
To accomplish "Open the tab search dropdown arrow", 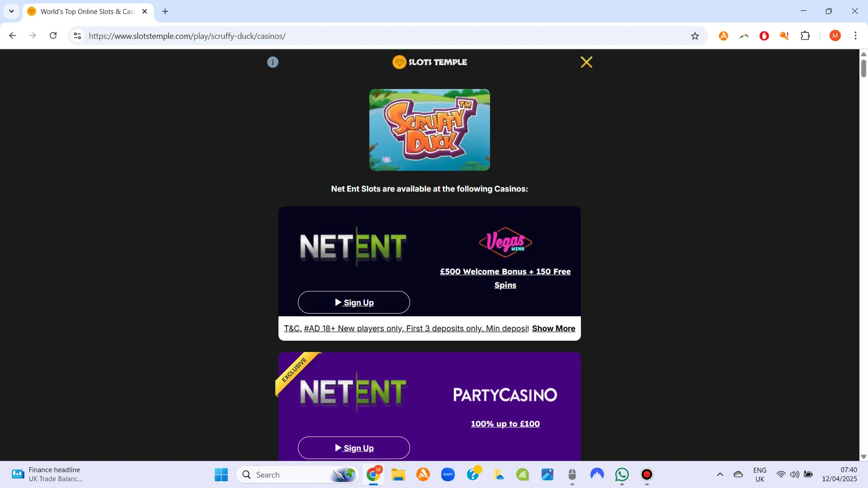I will (11, 11).
